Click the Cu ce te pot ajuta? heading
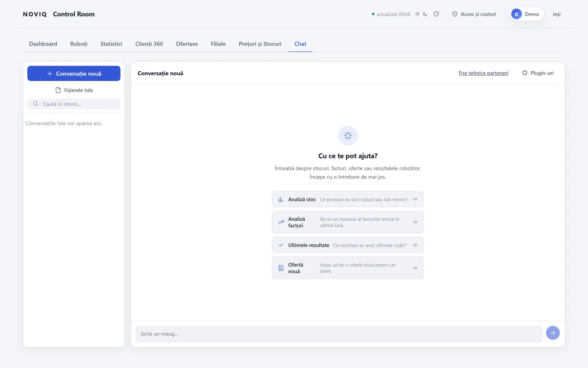Screen dimensions: 588x368 [348, 156]
